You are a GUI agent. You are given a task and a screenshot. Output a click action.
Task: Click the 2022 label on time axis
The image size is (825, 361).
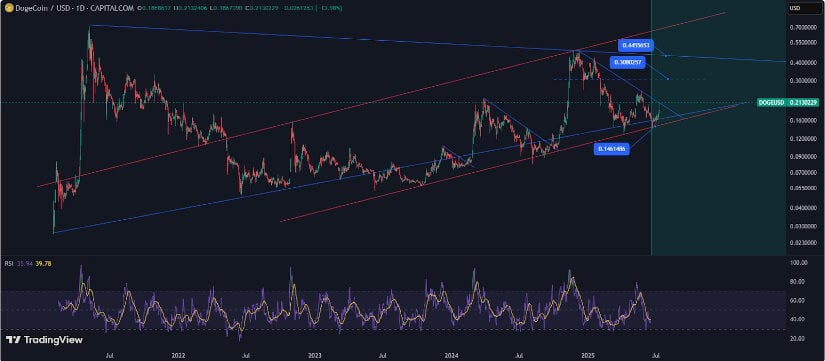pyautogui.click(x=178, y=356)
